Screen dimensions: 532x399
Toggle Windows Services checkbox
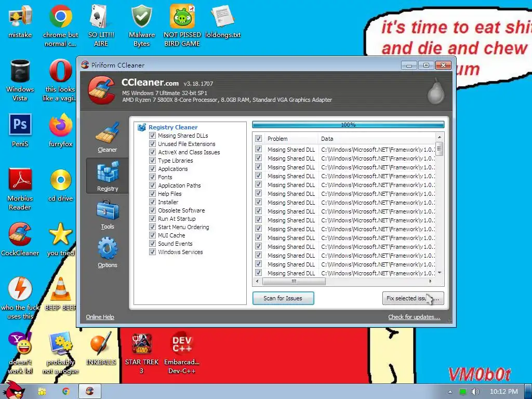click(x=152, y=252)
